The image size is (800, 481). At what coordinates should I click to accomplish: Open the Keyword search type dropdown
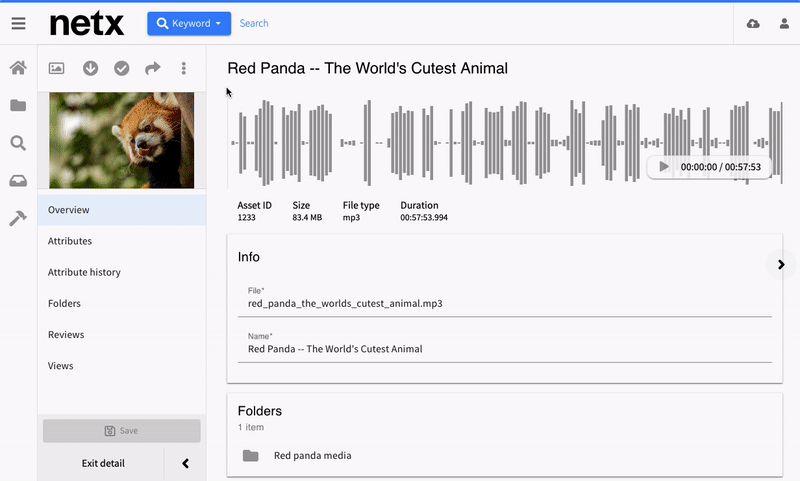pos(189,23)
